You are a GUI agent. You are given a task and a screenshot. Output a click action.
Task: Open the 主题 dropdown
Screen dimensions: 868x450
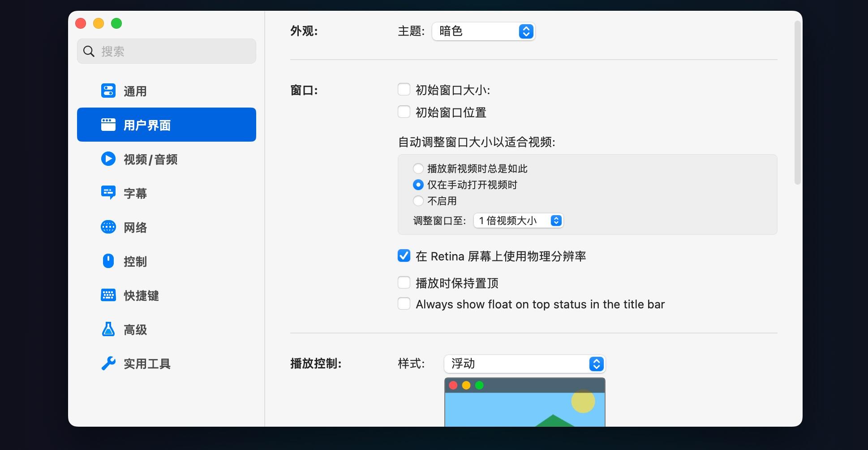pyautogui.click(x=483, y=31)
